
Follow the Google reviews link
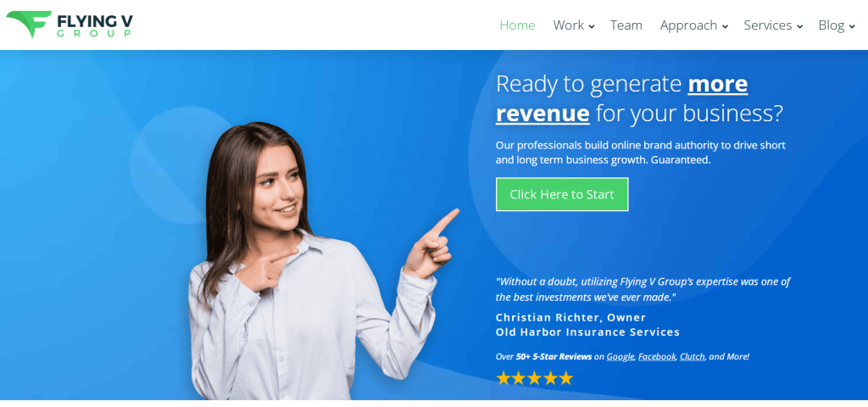tap(620, 357)
